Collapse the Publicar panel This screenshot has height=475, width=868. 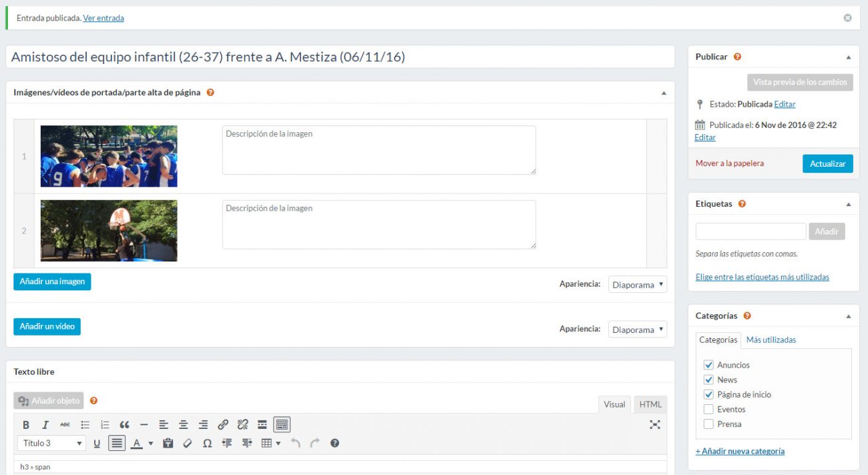(x=849, y=57)
